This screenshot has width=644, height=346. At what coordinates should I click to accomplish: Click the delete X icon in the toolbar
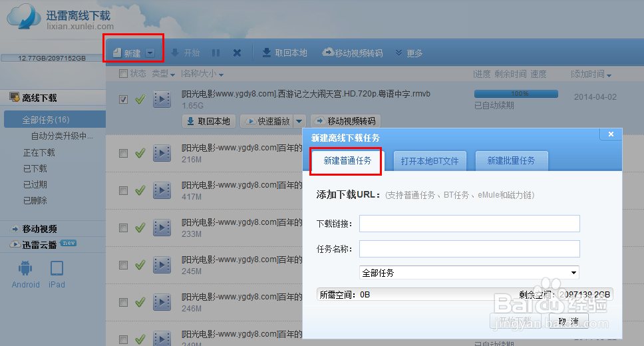237,53
